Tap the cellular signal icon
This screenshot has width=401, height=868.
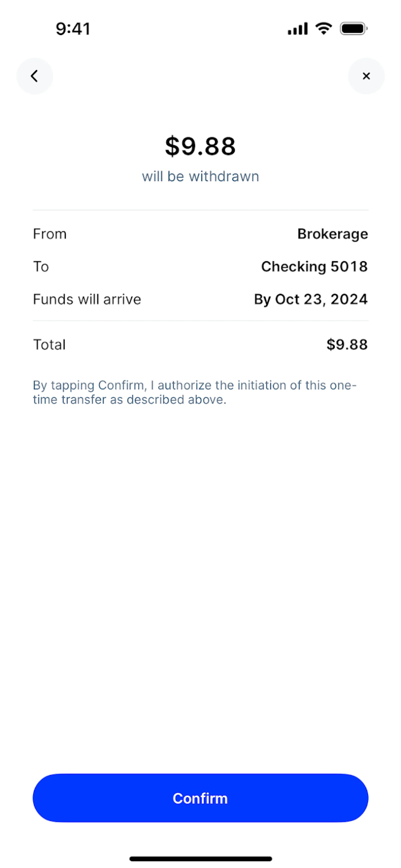tap(297, 29)
